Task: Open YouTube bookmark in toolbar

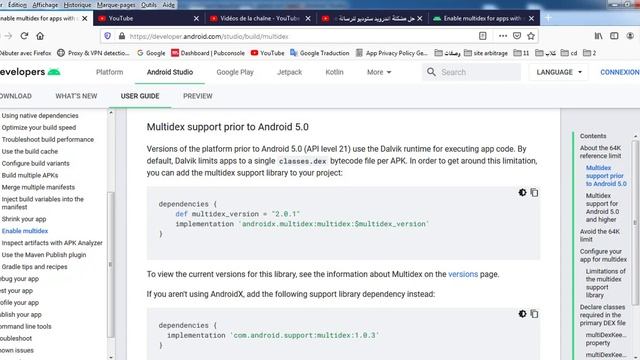Action: pos(267,53)
